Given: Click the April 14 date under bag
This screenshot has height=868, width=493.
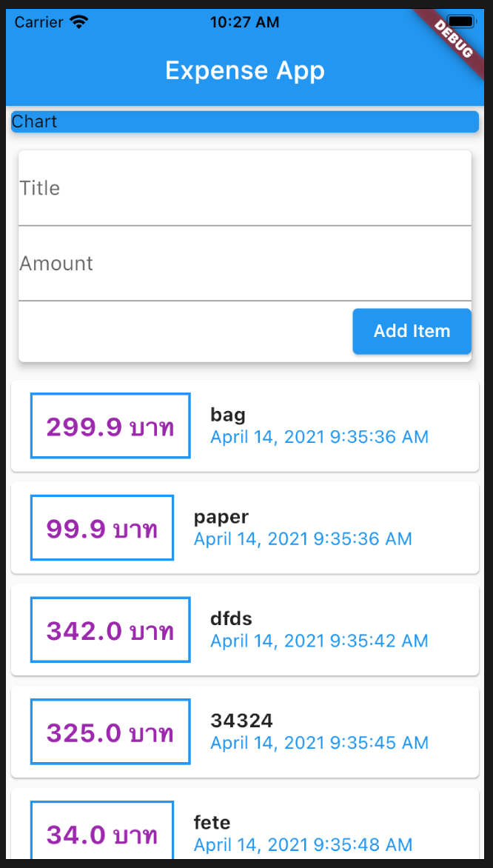Looking at the screenshot, I should coord(319,437).
